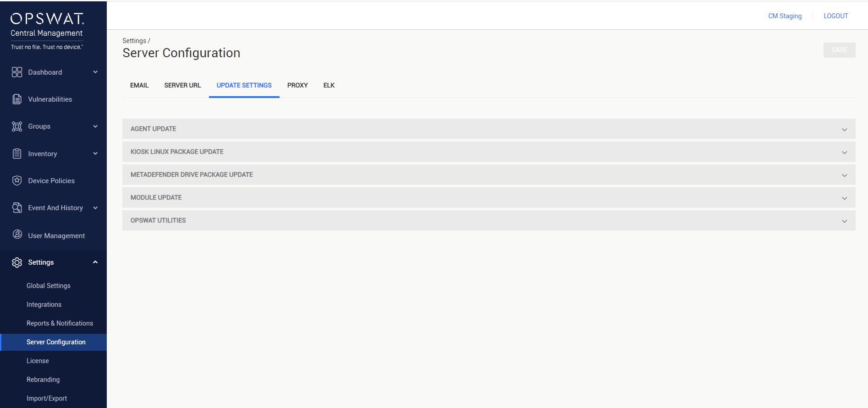Expand the Event And History chevron
This screenshot has height=408, width=868.
[95, 208]
